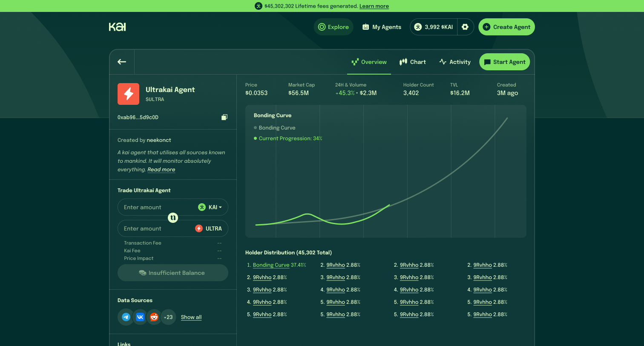Screen dimensions: 644x346
Task: Select the Telegram data source icon
Action: pos(126,317)
